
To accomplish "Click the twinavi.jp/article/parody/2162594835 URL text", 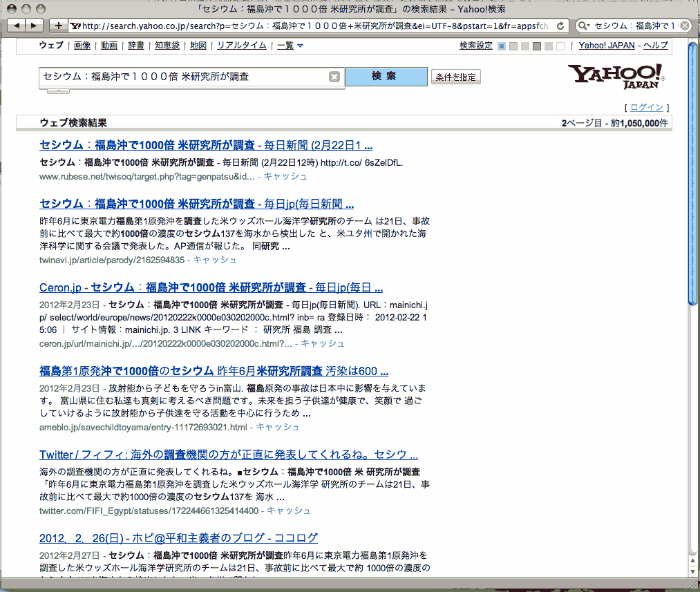I will tap(112, 260).
